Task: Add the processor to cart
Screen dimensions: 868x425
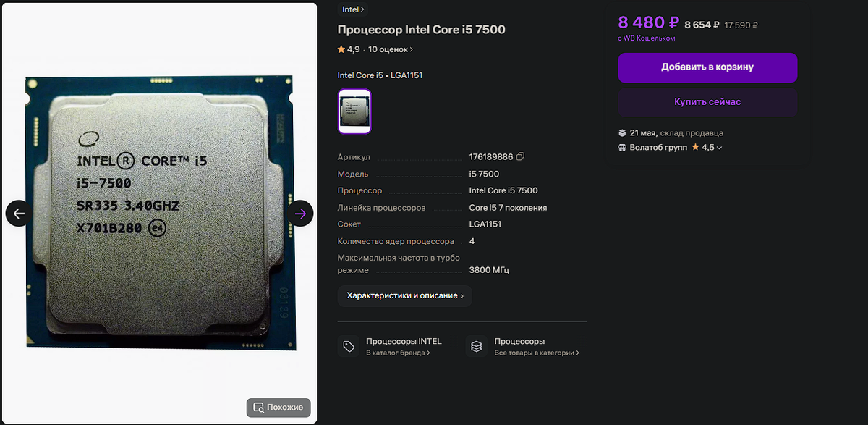Action: point(707,67)
